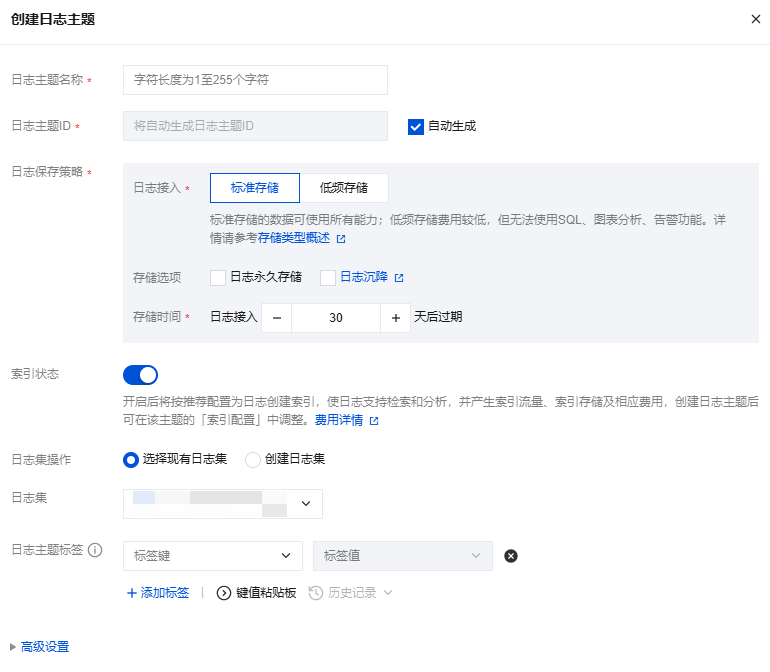The height and width of the screenshot is (672, 770).
Task: Click the 添加标签 link
Action: click(x=158, y=593)
